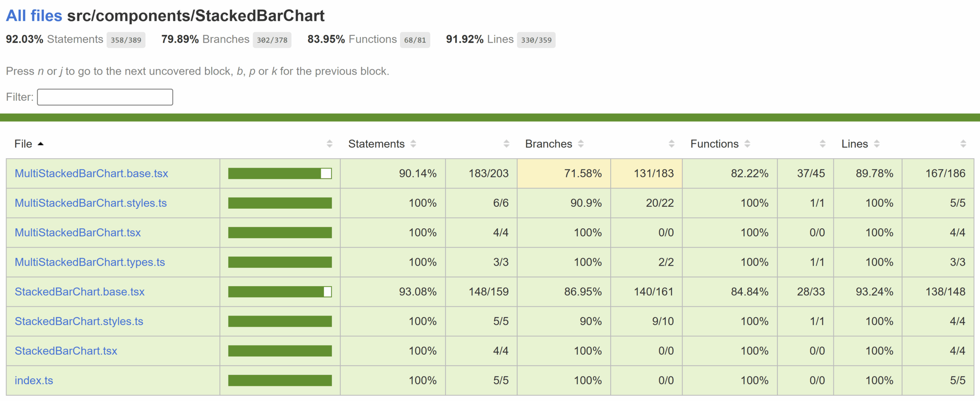This screenshot has height=401, width=980.
Task: Sort table by Statements column header
Action: 376,144
